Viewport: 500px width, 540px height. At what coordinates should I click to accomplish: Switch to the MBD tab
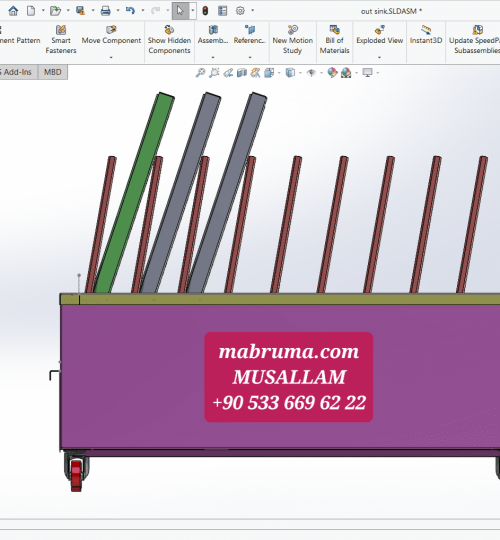53,72
